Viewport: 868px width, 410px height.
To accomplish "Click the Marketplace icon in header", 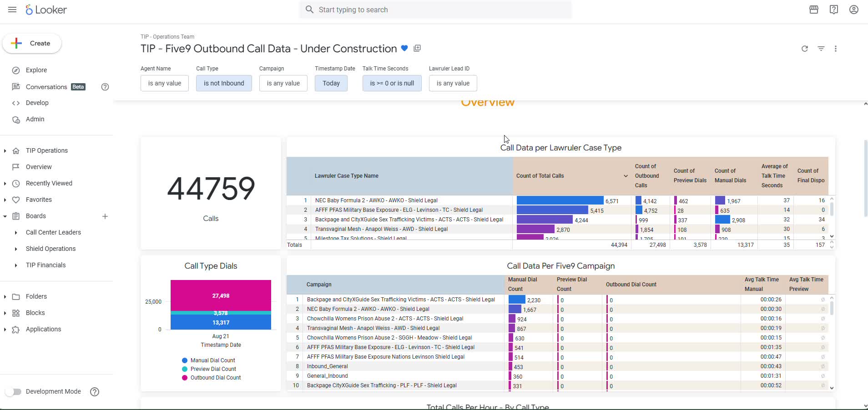I will [814, 10].
